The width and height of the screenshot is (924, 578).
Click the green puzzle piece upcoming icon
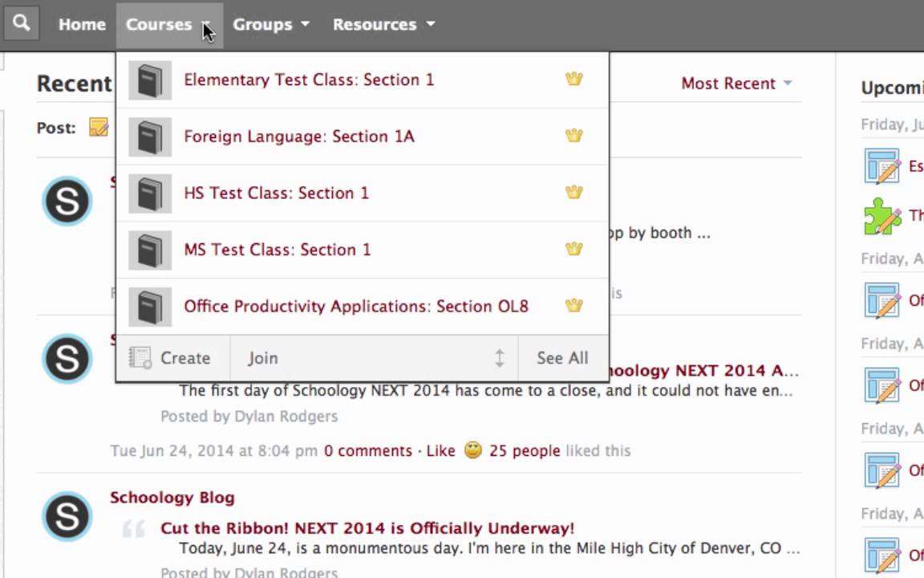pos(882,216)
